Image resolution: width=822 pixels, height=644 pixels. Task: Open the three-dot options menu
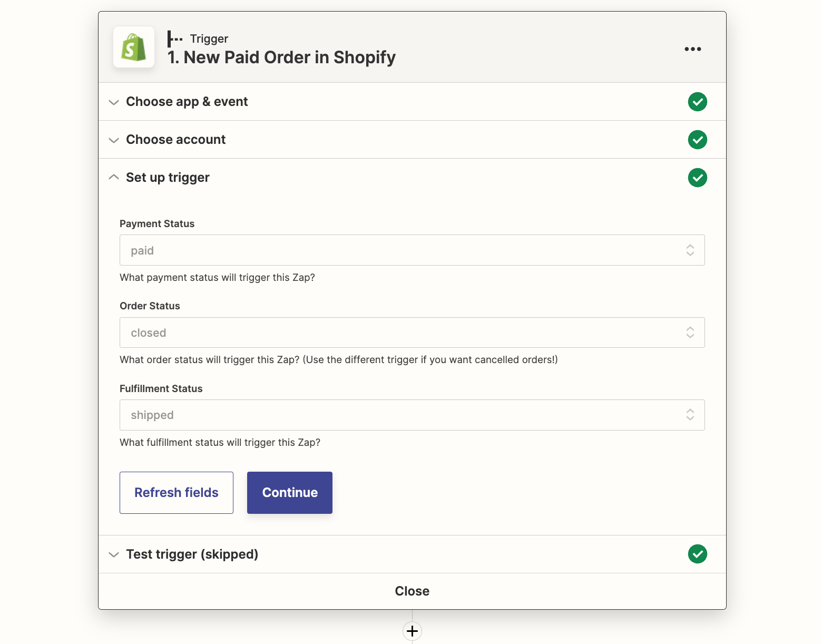point(692,49)
